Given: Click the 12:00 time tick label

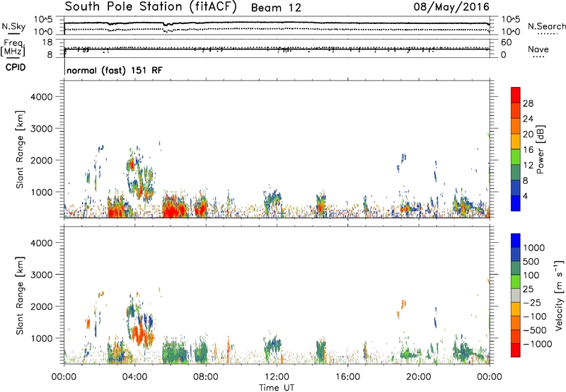Looking at the screenshot, I should [277, 377].
